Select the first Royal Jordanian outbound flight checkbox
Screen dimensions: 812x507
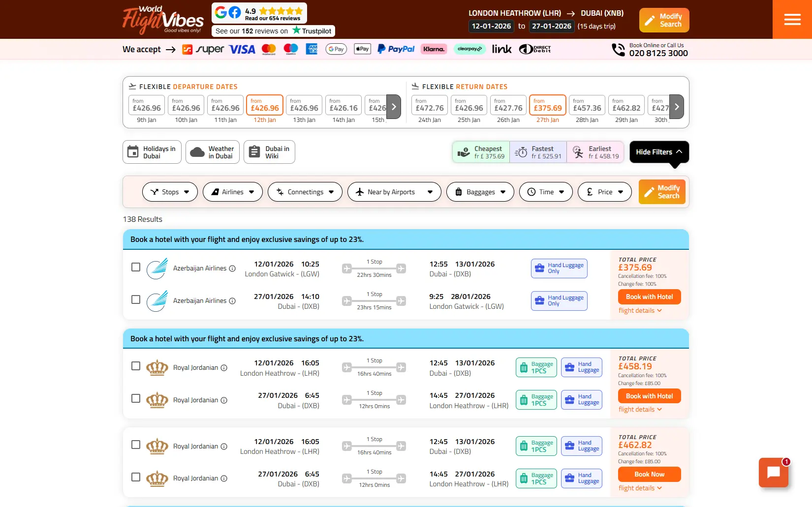point(135,366)
